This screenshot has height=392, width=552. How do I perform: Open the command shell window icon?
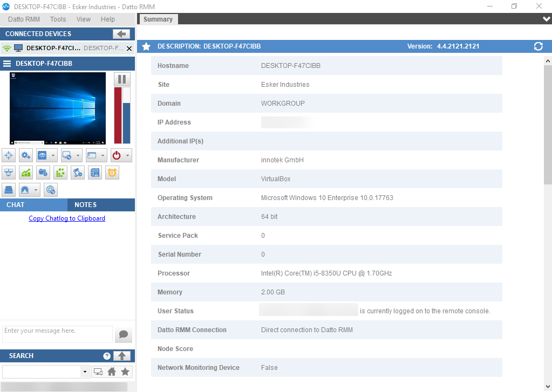coord(92,155)
